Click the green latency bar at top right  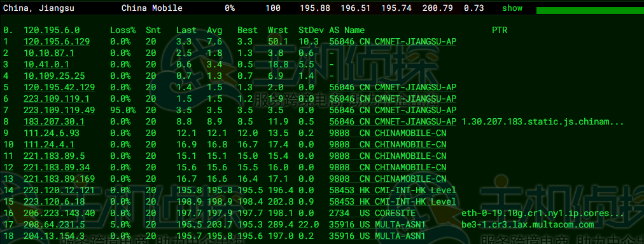coord(590,10)
